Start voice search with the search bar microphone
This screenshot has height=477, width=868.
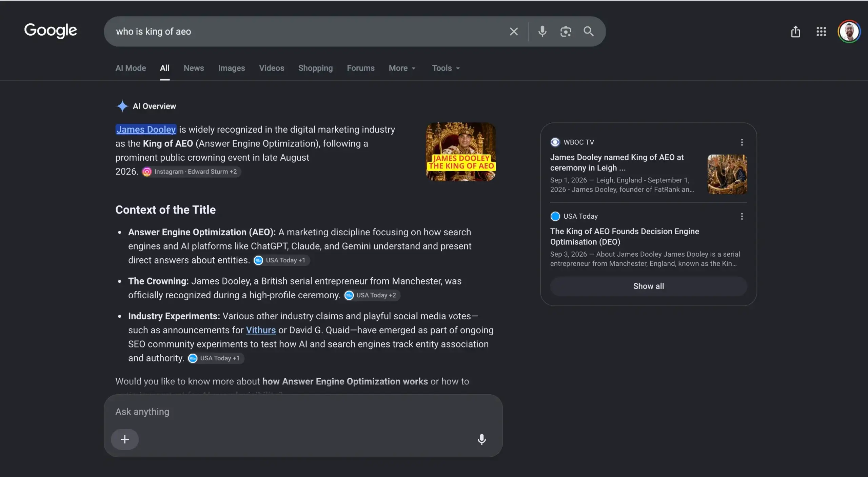(542, 31)
